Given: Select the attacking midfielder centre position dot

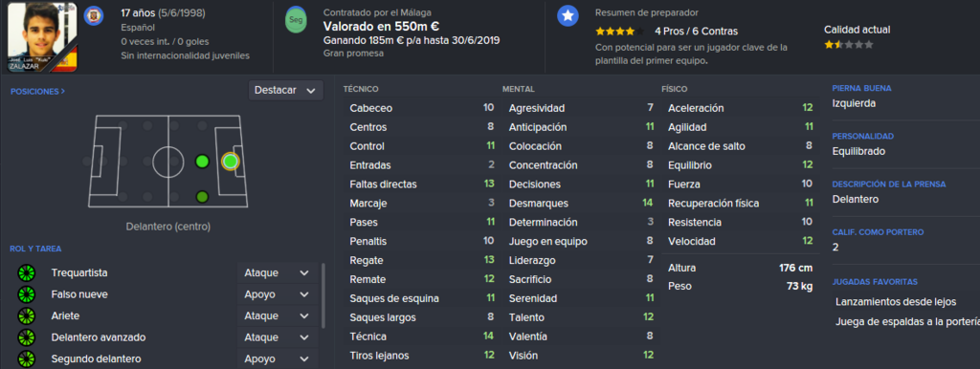Looking at the screenshot, I should [201, 162].
